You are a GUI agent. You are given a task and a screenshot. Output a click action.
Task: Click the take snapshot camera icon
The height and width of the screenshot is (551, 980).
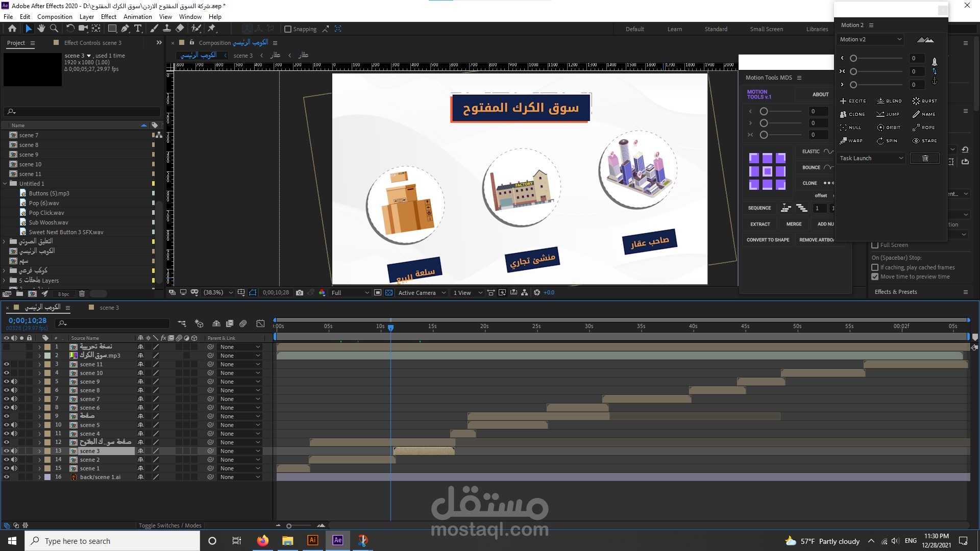pos(300,293)
